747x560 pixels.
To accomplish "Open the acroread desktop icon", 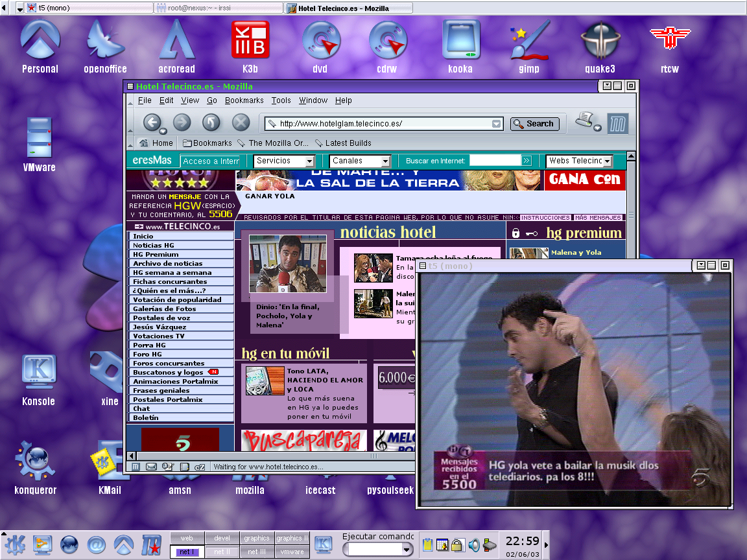I will coord(177,47).
